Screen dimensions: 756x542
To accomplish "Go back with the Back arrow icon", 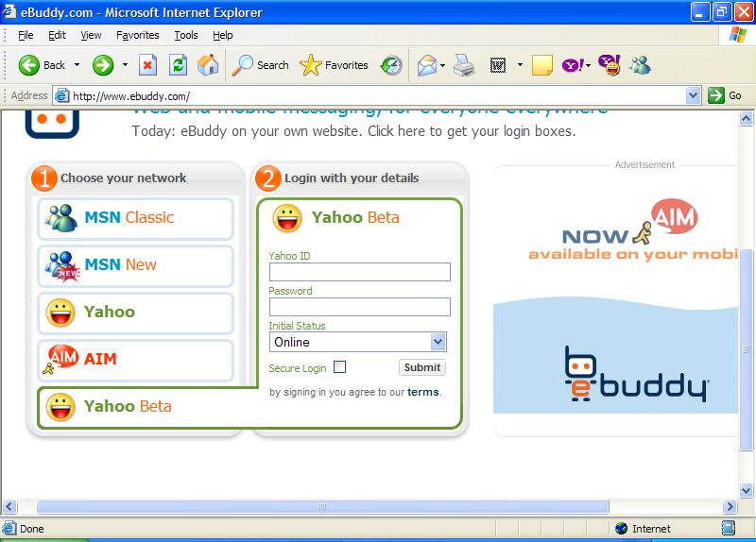I will 29,65.
